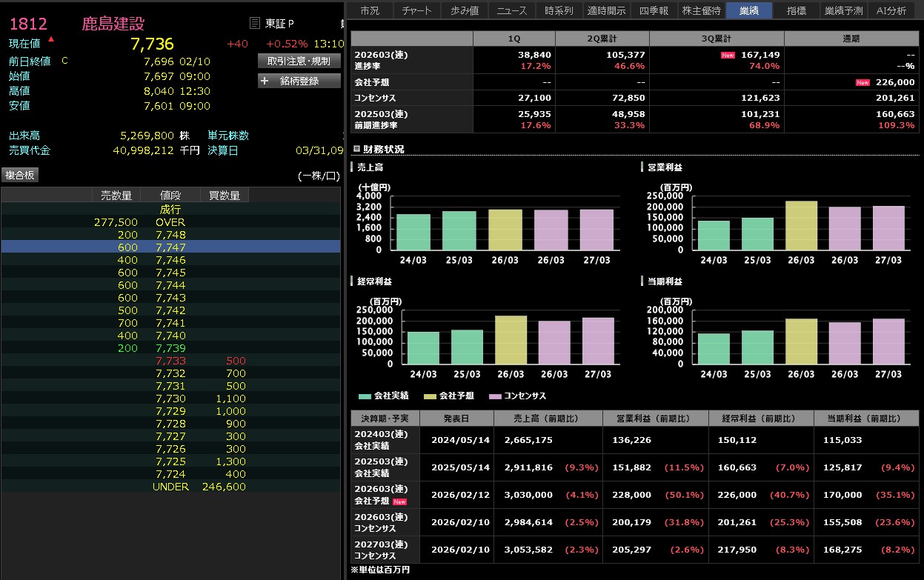Click the document icon beside 東証P
924x580 pixels.
click(x=255, y=24)
